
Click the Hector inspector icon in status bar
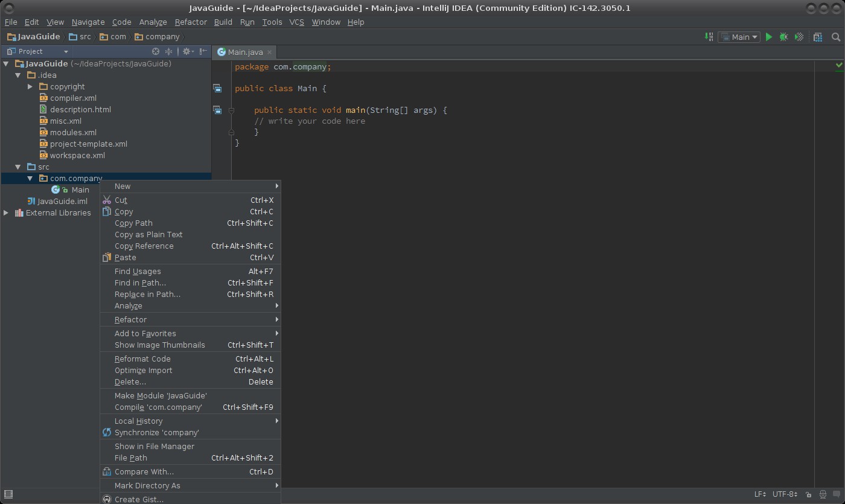point(823,494)
